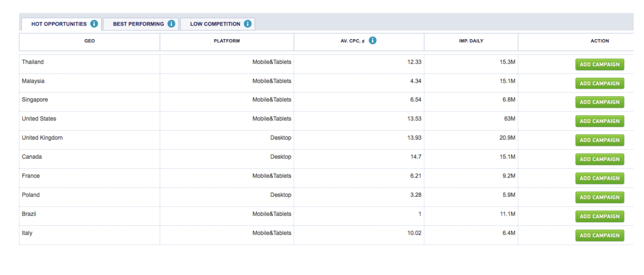Add campaign for Malaysia
Screen dimensions: 644x275
[x=600, y=83]
